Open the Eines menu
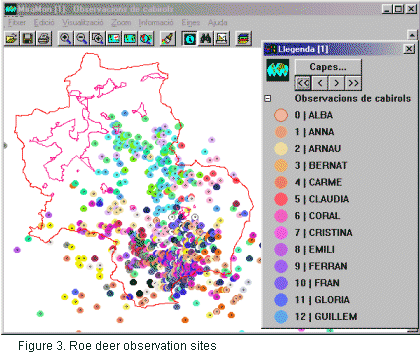The image size is (420, 360). tap(191, 23)
